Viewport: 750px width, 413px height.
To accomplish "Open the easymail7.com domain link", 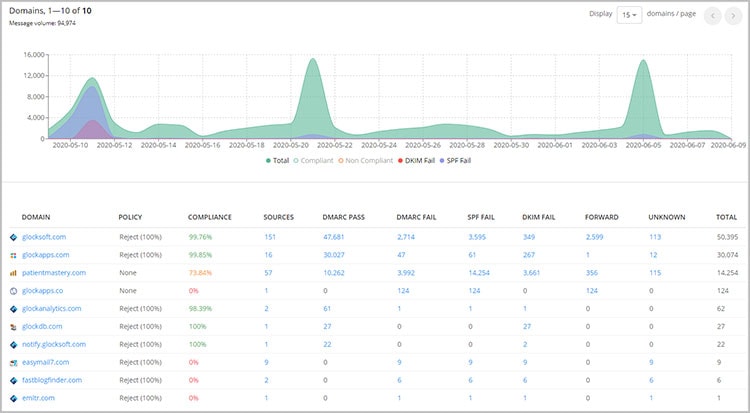I will pos(45,363).
